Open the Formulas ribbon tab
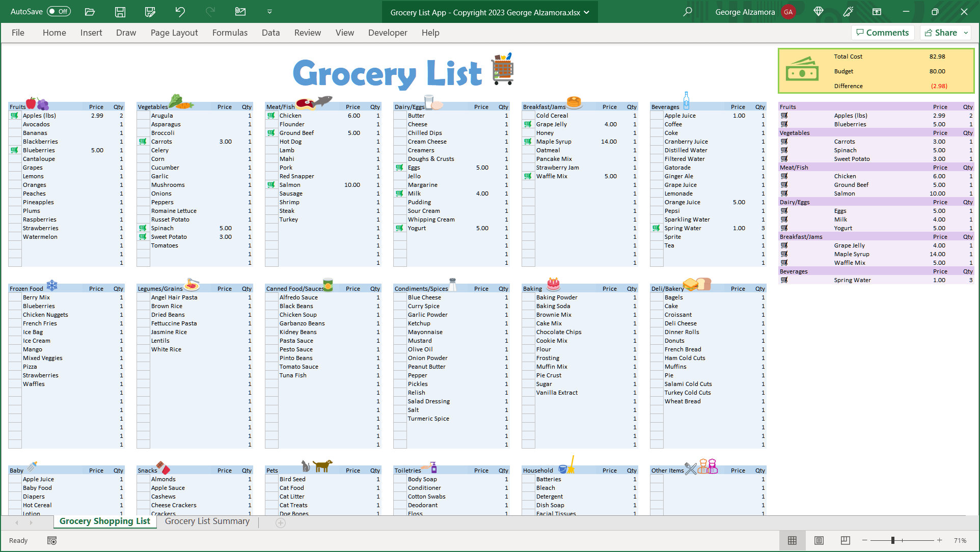This screenshot has width=980, height=552. click(x=230, y=32)
